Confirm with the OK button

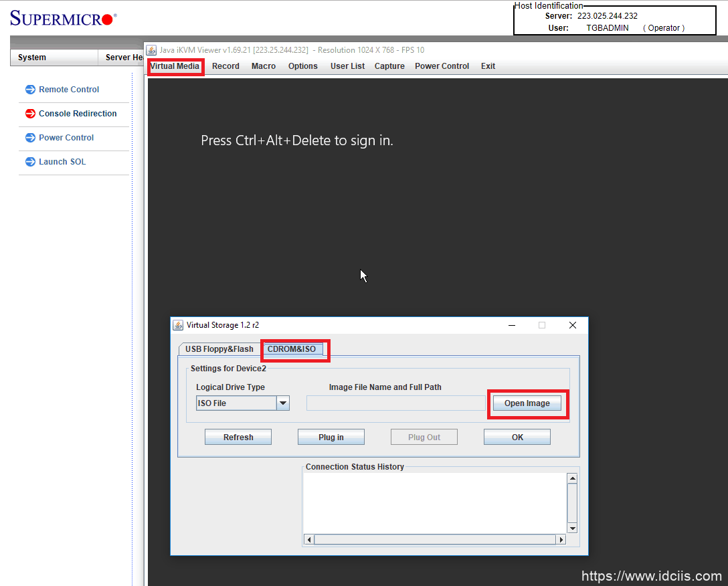(x=517, y=437)
